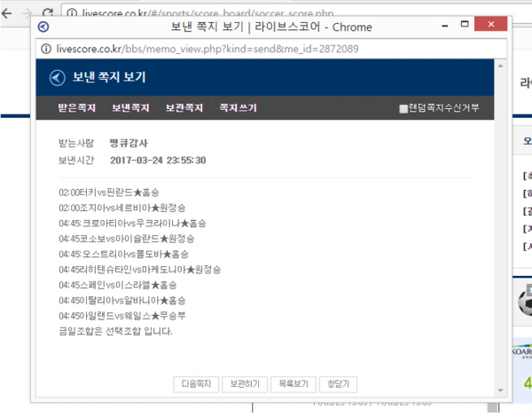Click the line 04:45리히텐슈타인vs마케도니아★원정승
This screenshot has height=417, width=532.
coord(140,270)
